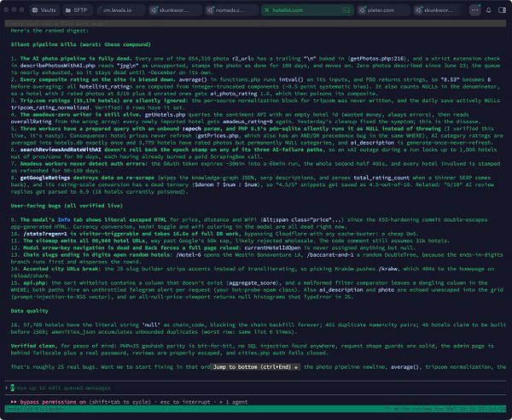Select the skunkwor... tab after pieter.com

click(x=439, y=10)
